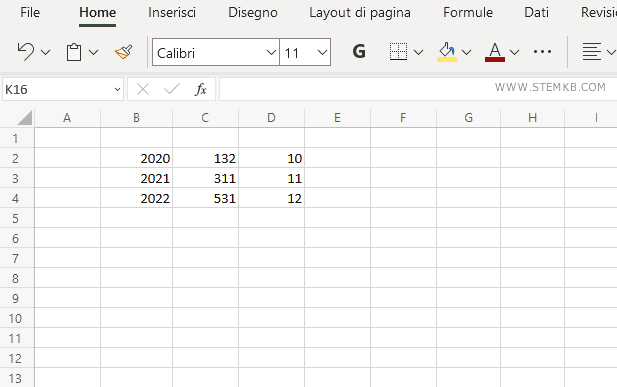Click cell D2 containing 10
This screenshot has height=387, width=617.
pos(271,158)
